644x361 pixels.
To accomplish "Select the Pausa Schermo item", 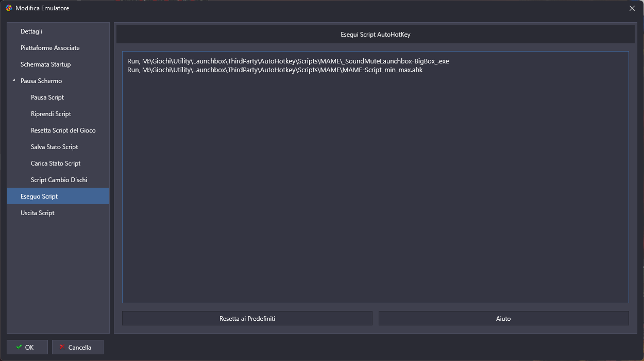I will pos(58,81).
